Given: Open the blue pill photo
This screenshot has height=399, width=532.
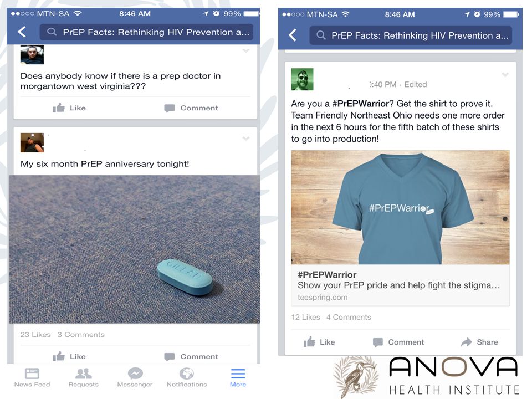Looking at the screenshot, I should pos(134,249).
